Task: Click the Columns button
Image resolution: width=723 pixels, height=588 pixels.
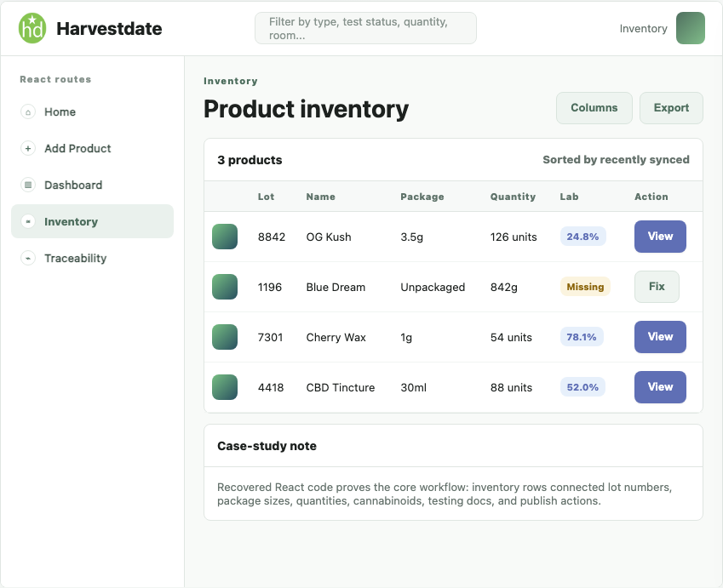Action: point(594,108)
